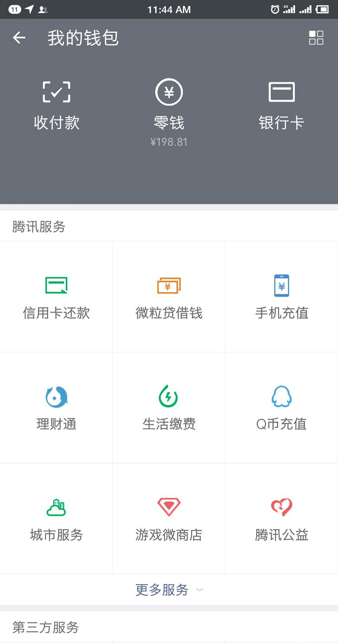Viewport: 338px width, 644px height.
Task: Tap the 理财通 label
Action: click(x=56, y=424)
